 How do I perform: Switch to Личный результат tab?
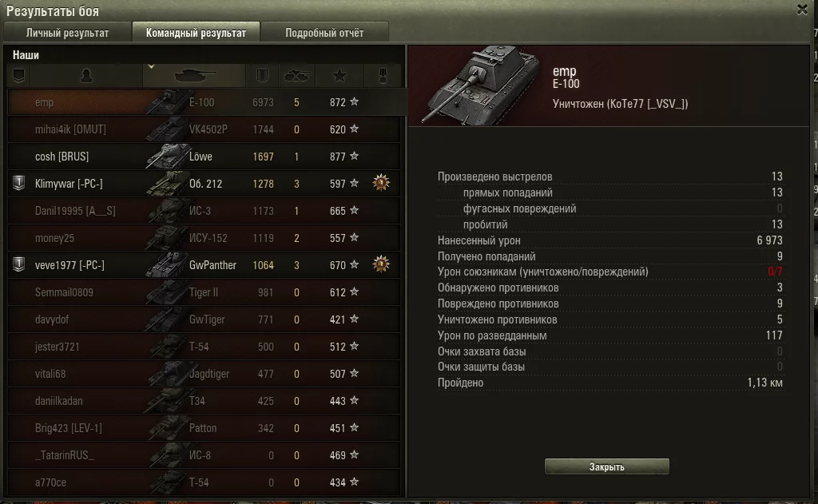pyautogui.click(x=67, y=32)
